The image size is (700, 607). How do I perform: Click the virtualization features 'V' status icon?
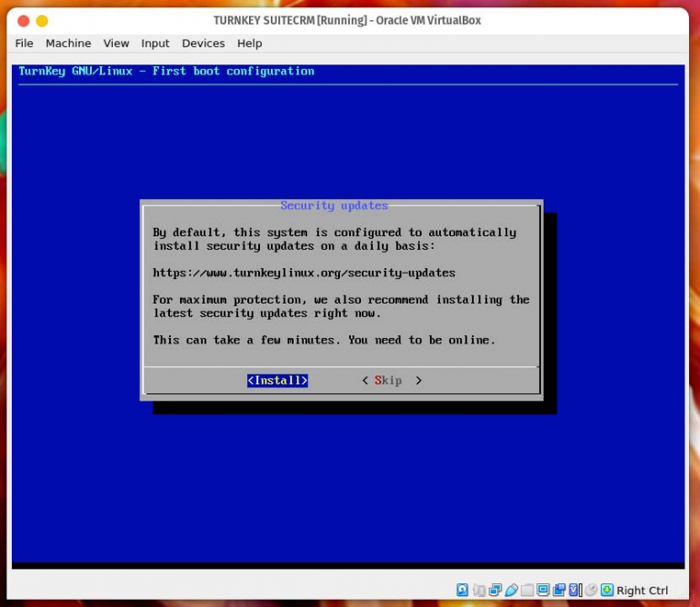tap(575, 590)
